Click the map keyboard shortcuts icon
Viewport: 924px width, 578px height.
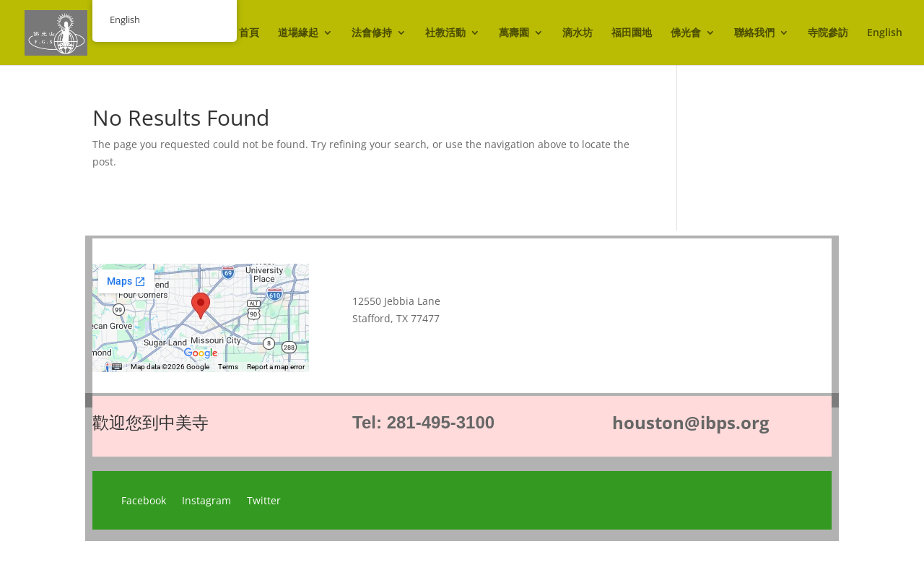(x=117, y=366)
